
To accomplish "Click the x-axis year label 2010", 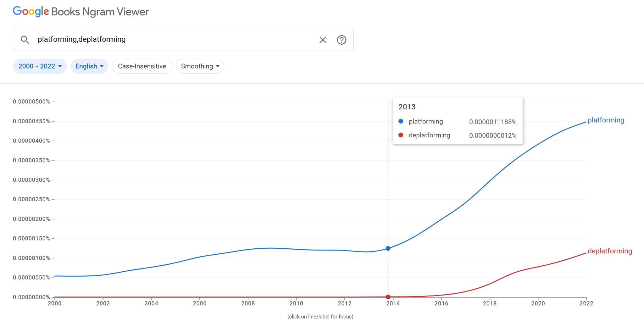I will [x=296, y=303].
